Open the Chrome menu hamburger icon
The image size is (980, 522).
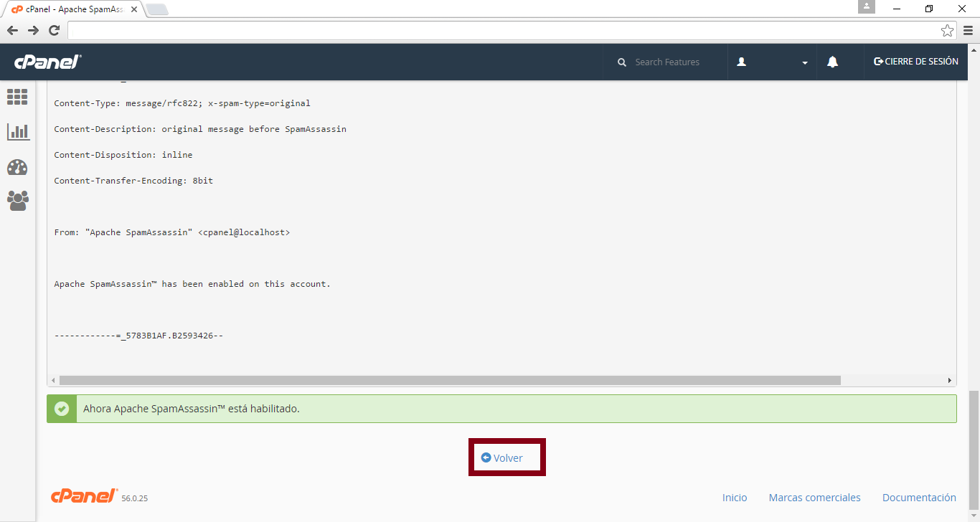968,30
